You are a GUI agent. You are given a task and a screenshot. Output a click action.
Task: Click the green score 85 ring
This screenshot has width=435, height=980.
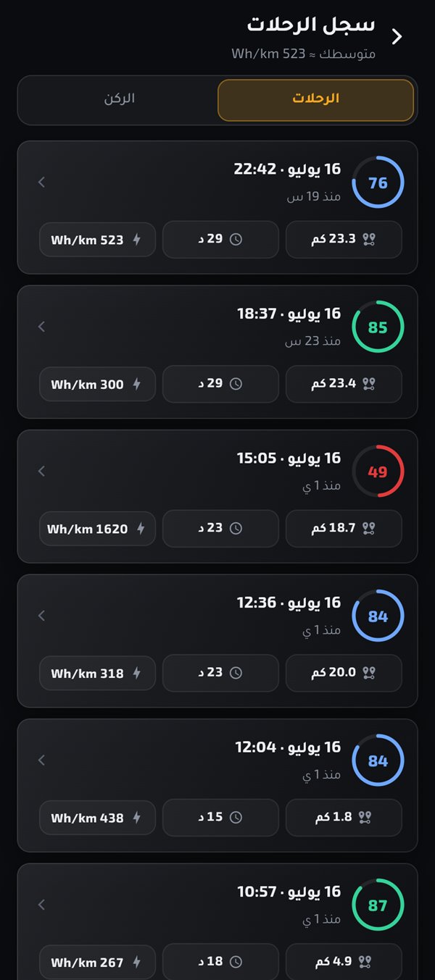click(378, 327)
